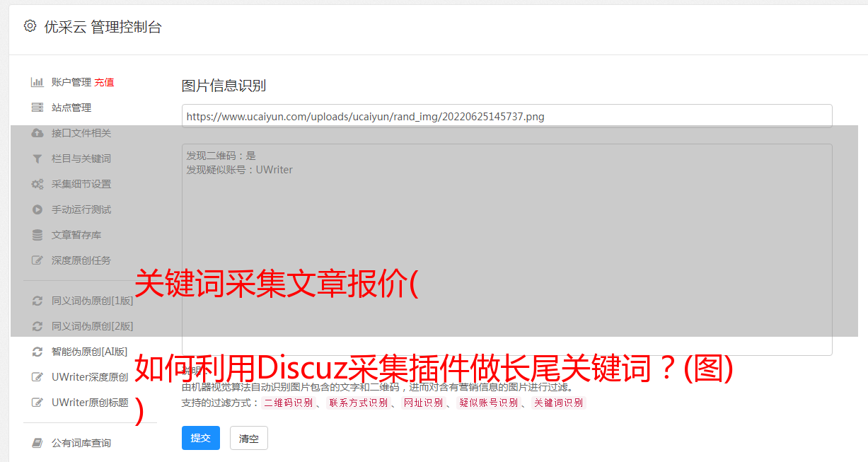The width and height of the screenshot is (868, 462).
Task: Click the gear icon beside 优采云 管理控制台
Action: coord(30,26)
